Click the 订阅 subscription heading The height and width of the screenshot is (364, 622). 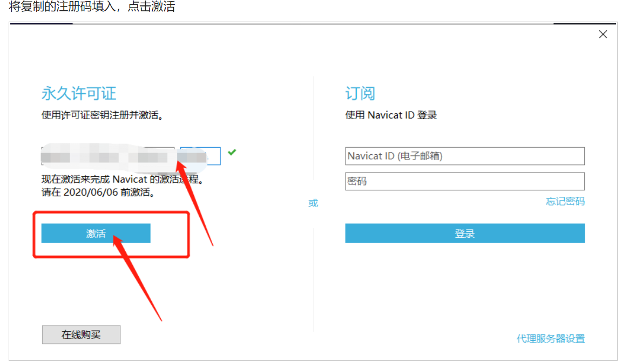360,94
